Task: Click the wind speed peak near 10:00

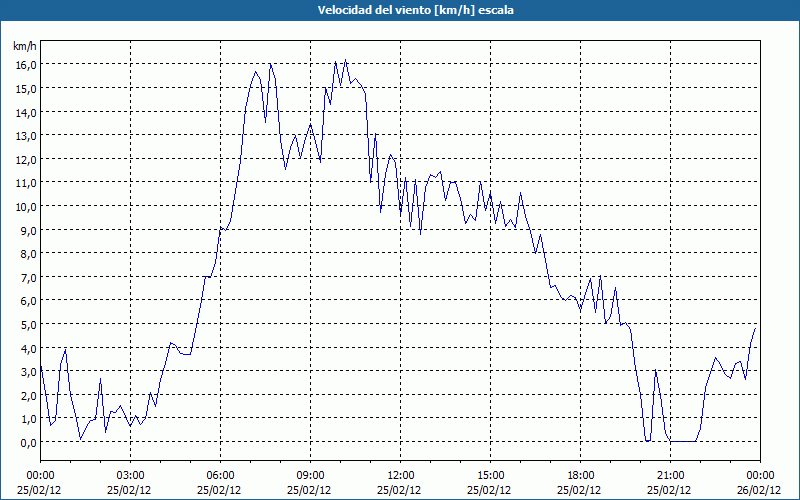Action: 345,60
